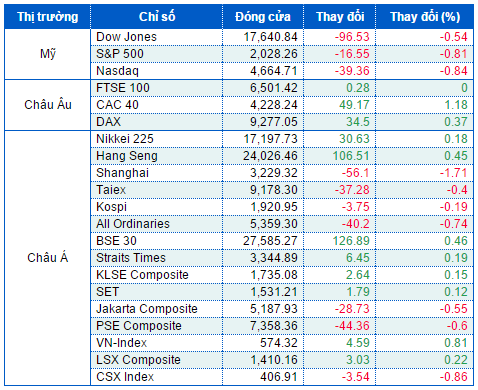Select the Nasdaq closing value 4,664.71
The width and height of the screenshot is (478, 390).
tap(274, 71)
